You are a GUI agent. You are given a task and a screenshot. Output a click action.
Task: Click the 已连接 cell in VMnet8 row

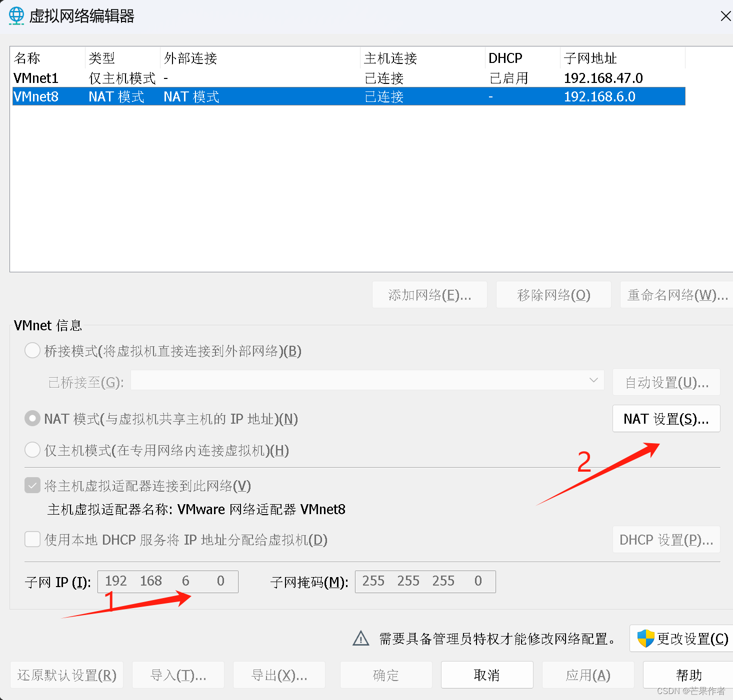coord(384,96)
